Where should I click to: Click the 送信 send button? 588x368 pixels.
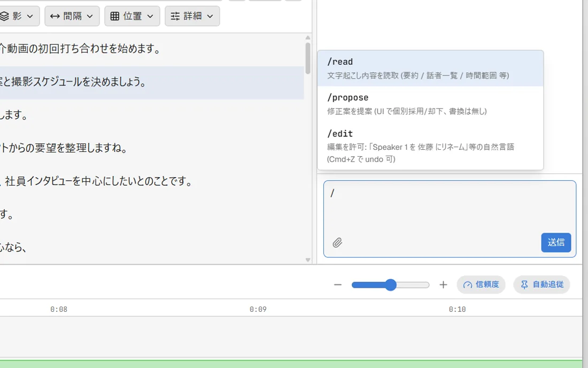pyautogui.click(x=556, y=242)
